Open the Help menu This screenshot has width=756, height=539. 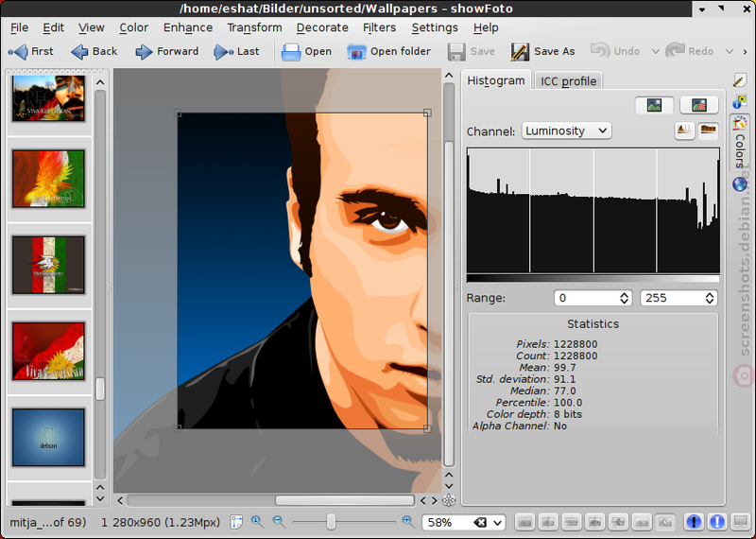click(x=486, y=28)
